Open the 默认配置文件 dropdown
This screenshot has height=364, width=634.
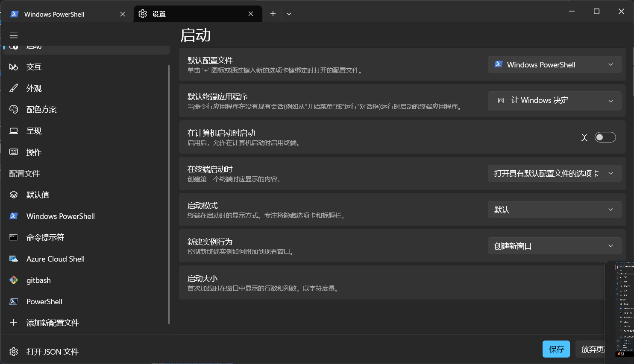pyautogui.click(x=554, y=64)
